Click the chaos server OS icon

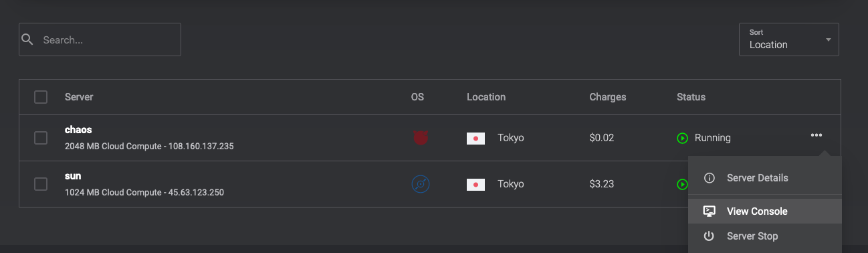(x=421, y=138)
